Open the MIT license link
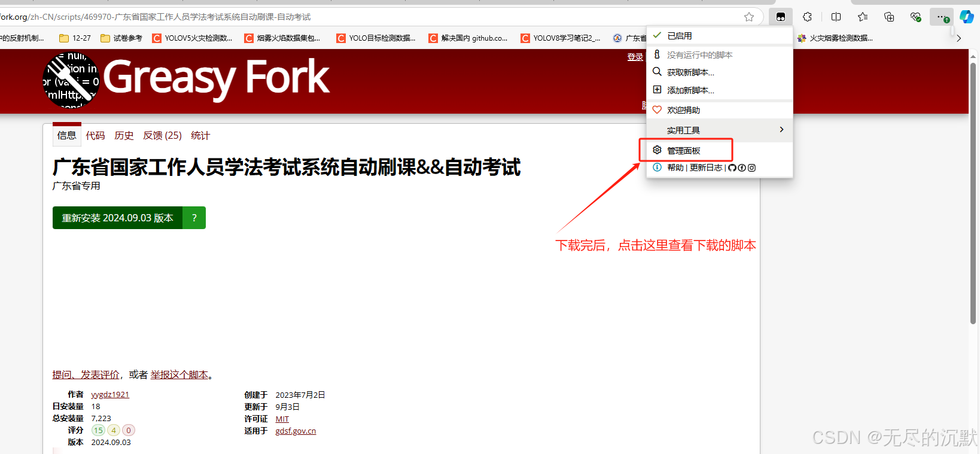 282,419
